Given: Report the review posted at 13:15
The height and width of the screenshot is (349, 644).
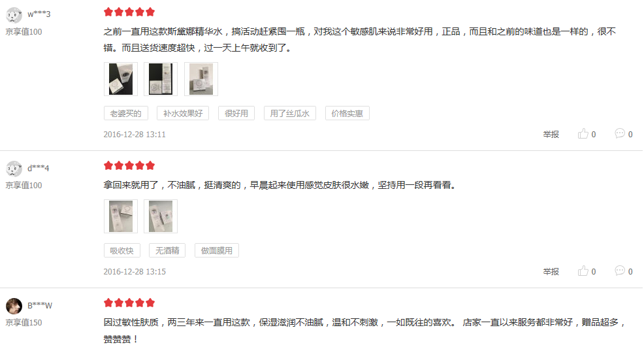Looking at the screenshot, I should (x=551, y=272).
